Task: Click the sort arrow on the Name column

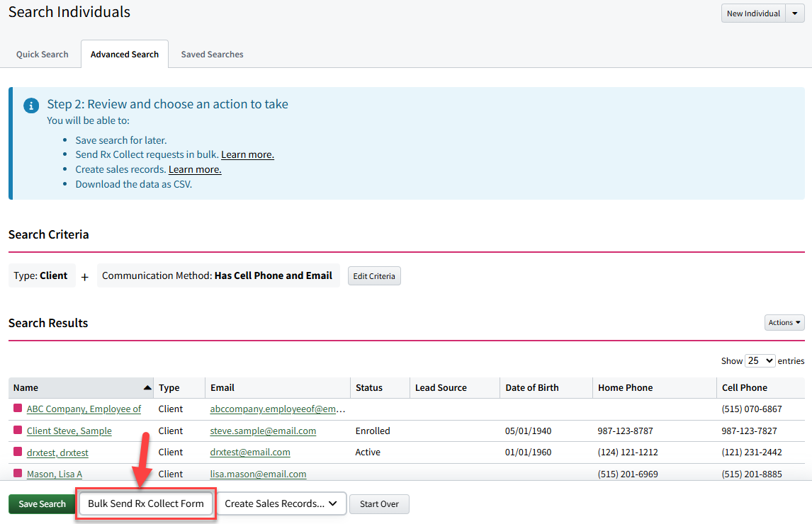Action: (147, 387)
